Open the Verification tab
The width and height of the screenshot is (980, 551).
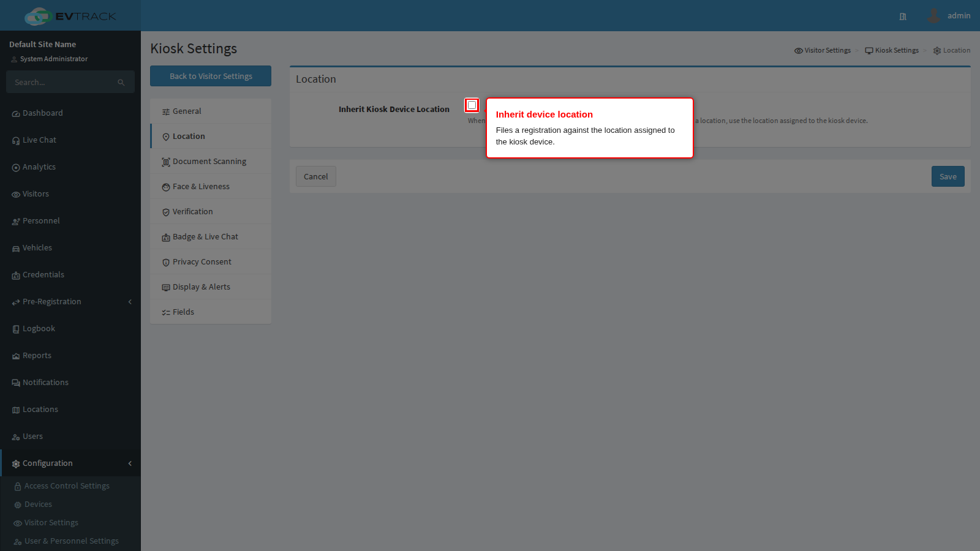point(211,212)
